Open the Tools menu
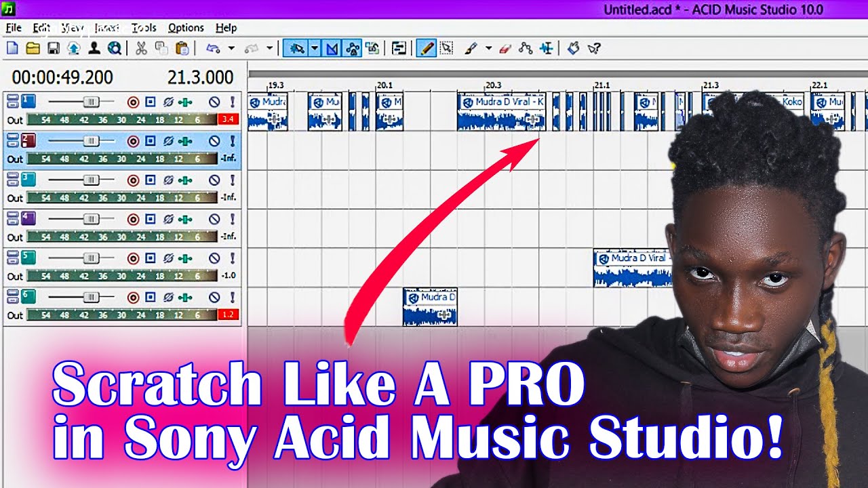Viewport: 868px width, 488px height. click(x=144, y=28)
